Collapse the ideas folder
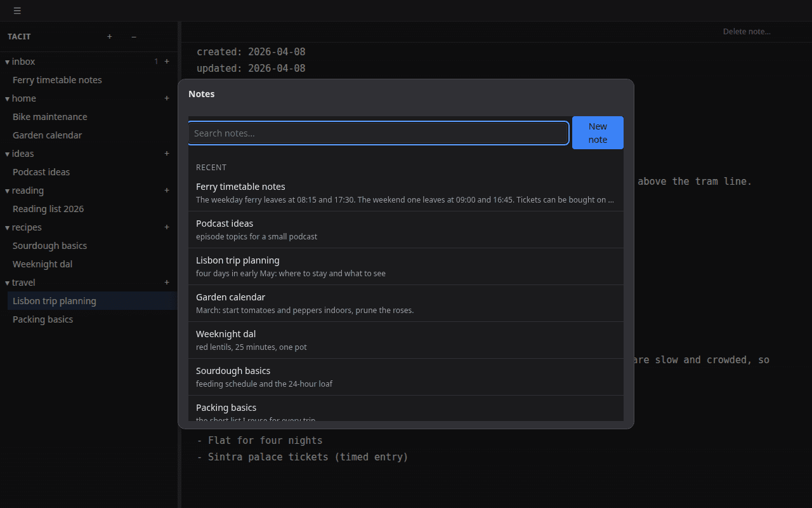 pyautogui.click(x=8, y=154)
